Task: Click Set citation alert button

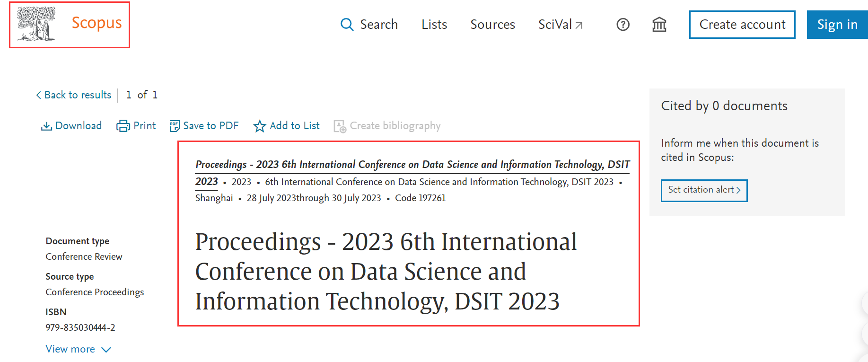Action: point(704,190)
